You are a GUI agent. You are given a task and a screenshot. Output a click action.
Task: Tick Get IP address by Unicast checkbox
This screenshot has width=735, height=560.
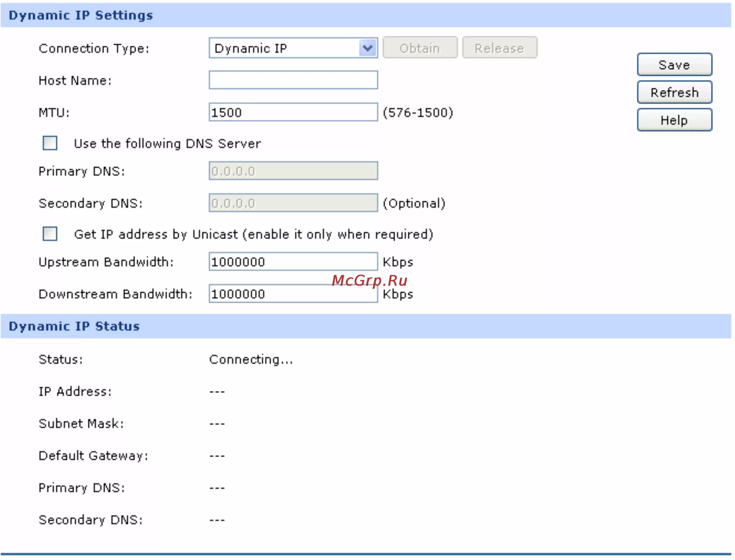point(50,234)
